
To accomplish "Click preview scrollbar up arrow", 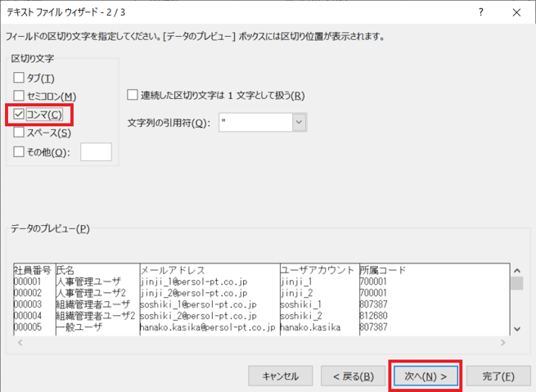I will pos(517,271).
